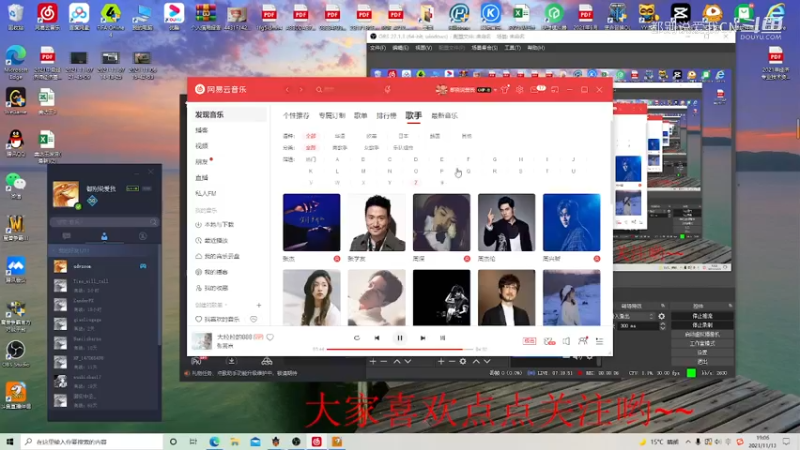Open 我喜欢的音乐 playlist
The image size is (800, 450).
[222, 319]
